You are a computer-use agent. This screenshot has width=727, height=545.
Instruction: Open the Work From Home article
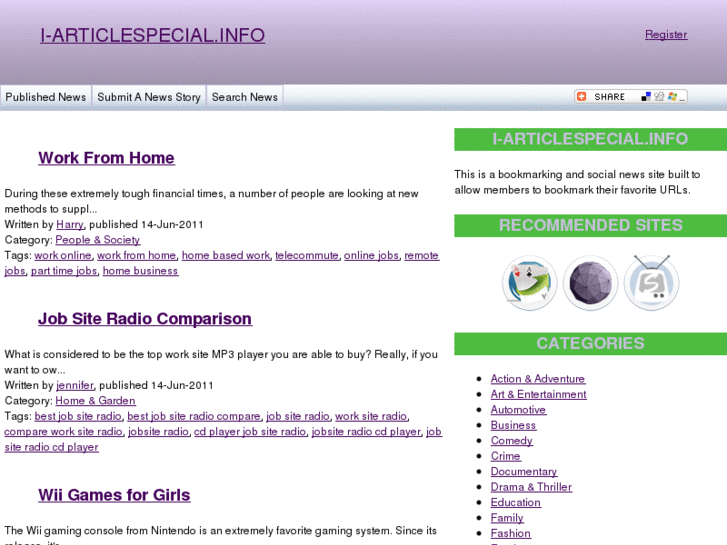coord(106,158)
